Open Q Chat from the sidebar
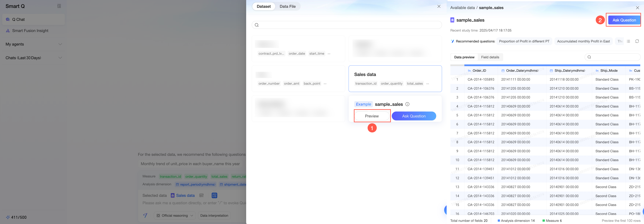This screenshot has height=224, width=644. pos(18,20)
